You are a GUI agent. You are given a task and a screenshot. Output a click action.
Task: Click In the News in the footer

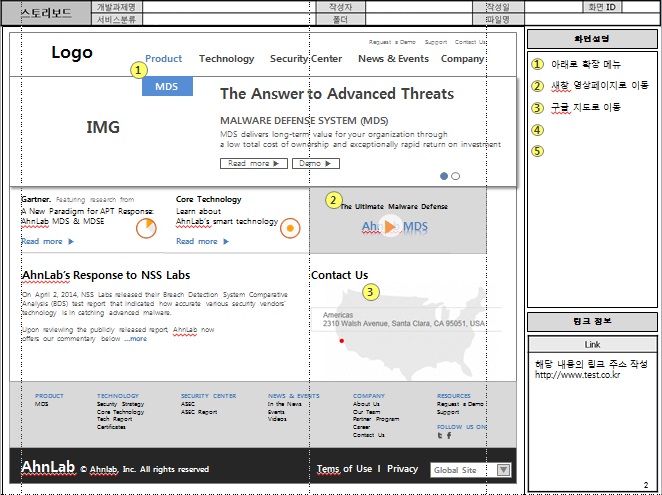coord(285,404)
